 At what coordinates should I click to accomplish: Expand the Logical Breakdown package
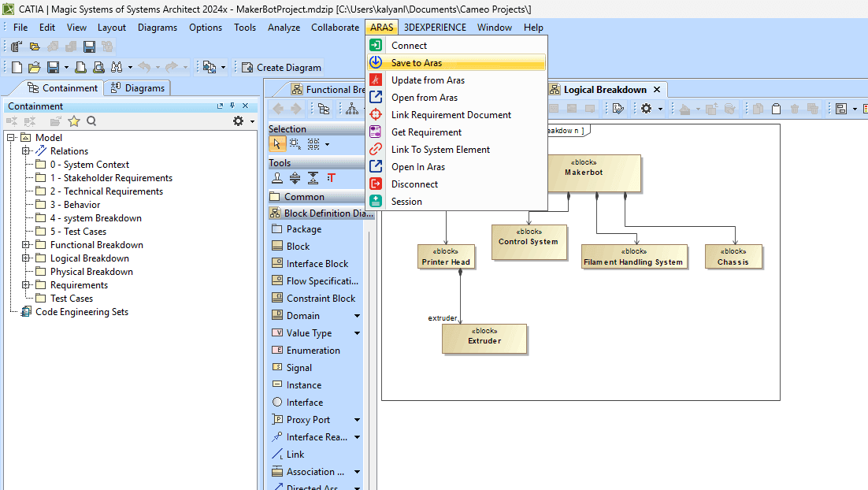[x=25, y=258]
